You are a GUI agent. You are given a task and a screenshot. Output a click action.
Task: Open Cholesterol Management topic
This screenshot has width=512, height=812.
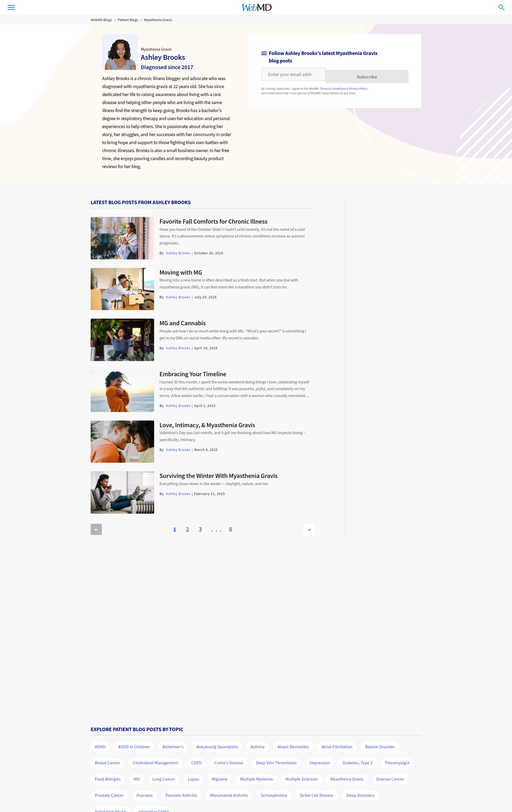click(x=155, y=763)
